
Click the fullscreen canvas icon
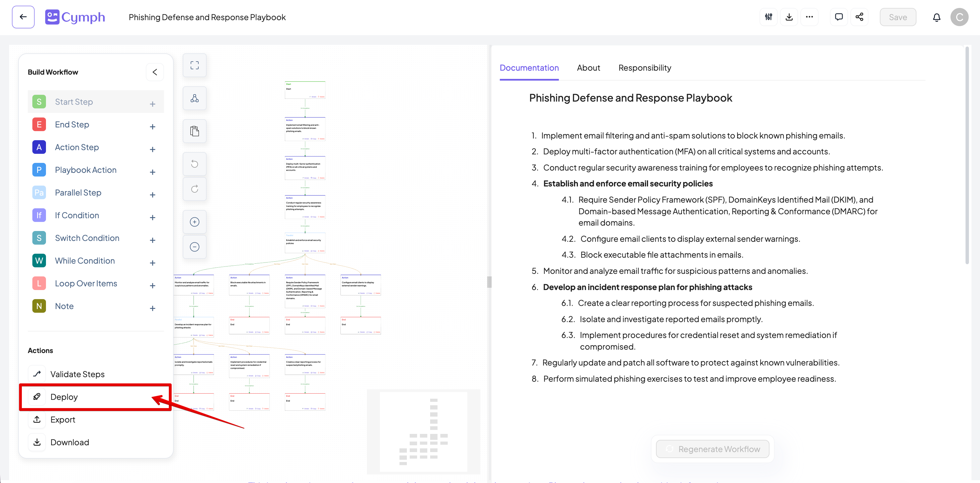194,66
